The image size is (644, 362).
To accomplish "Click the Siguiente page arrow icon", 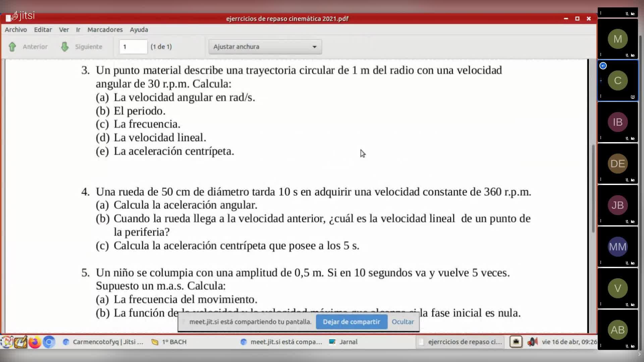I will 65,47.
